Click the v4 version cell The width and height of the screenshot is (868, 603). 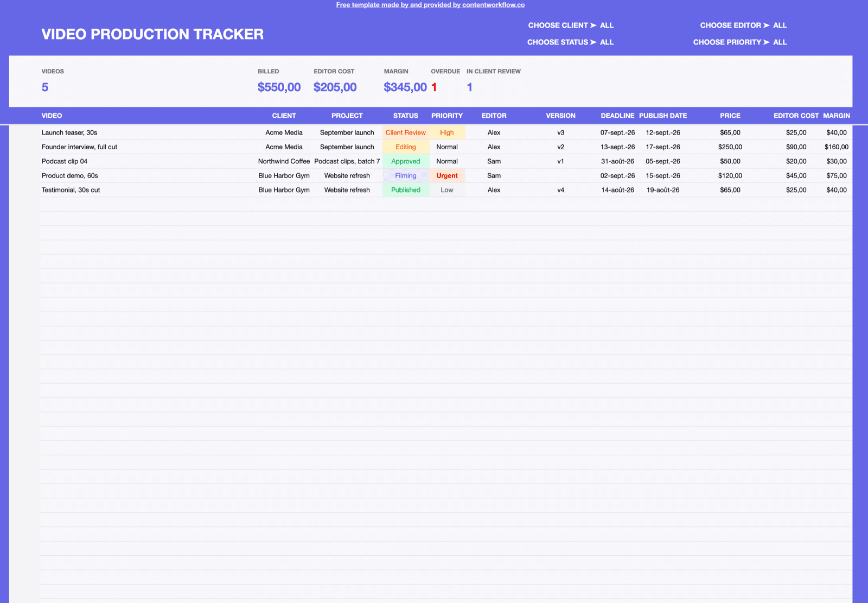tap(561, 190)
